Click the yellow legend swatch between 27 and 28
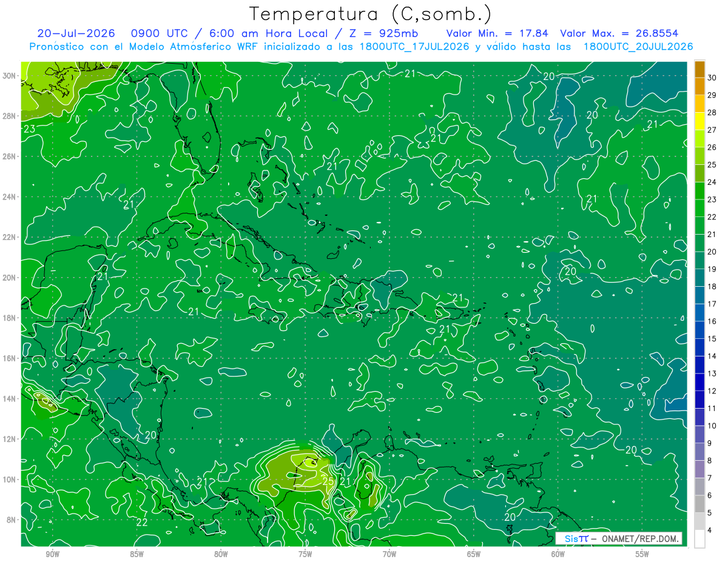The height and width of the screenshot is (562, 728). pyautogui.click(x=699, y=122)
